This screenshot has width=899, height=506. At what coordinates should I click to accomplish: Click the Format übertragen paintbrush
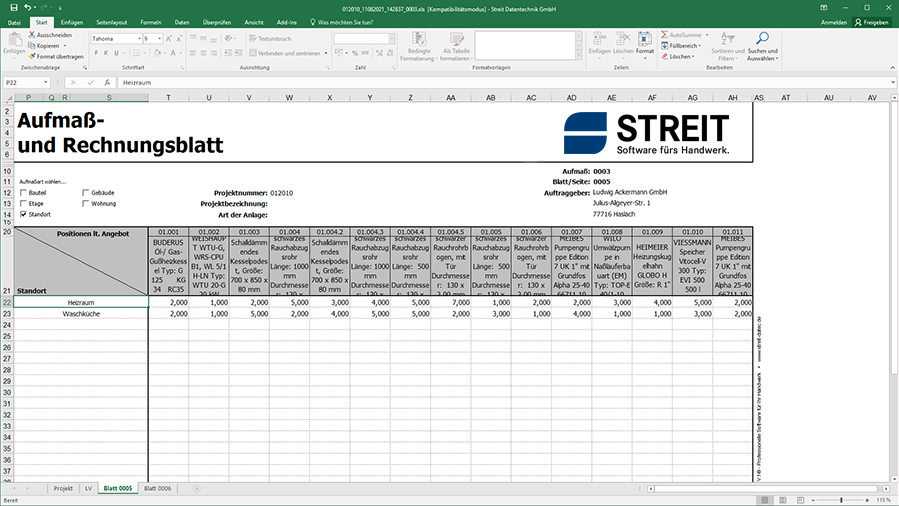point(33,56)
